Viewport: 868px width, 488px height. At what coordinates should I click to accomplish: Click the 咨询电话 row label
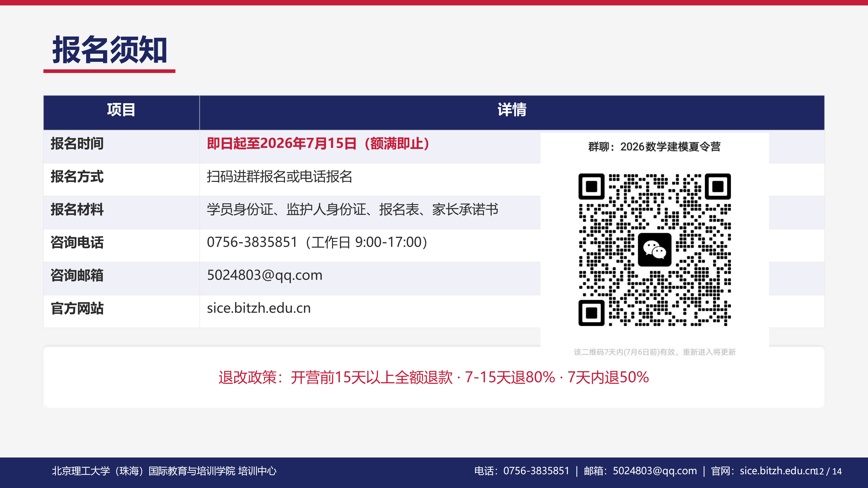[x=77, y=242]
